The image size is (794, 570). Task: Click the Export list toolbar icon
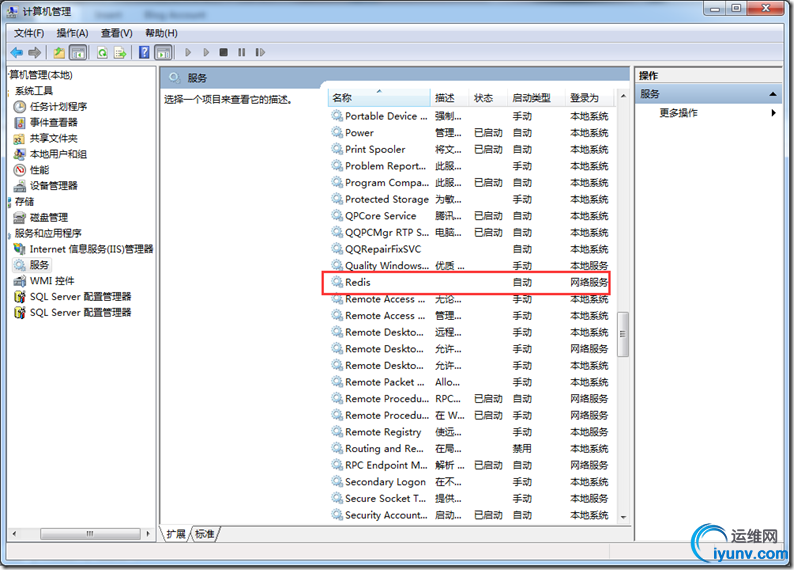tap(120, 52)
